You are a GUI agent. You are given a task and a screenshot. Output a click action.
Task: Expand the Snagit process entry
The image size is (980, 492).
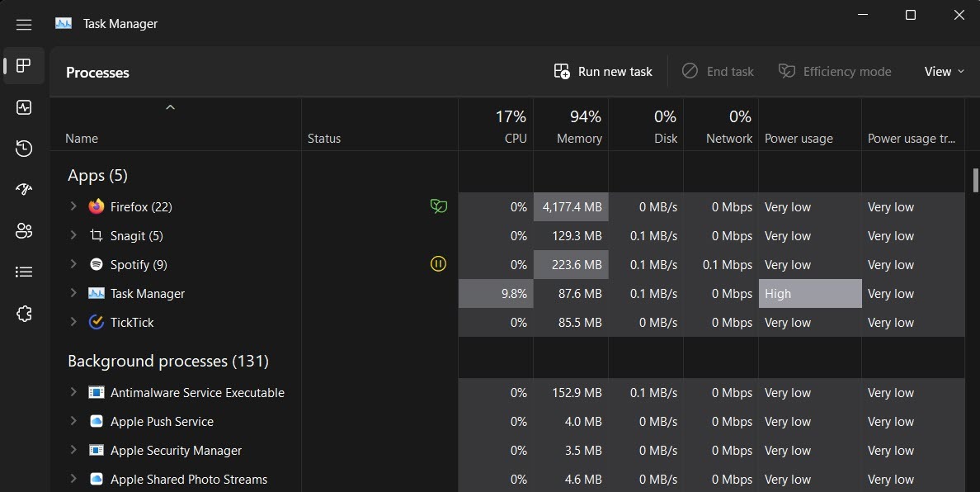(73, 235)
